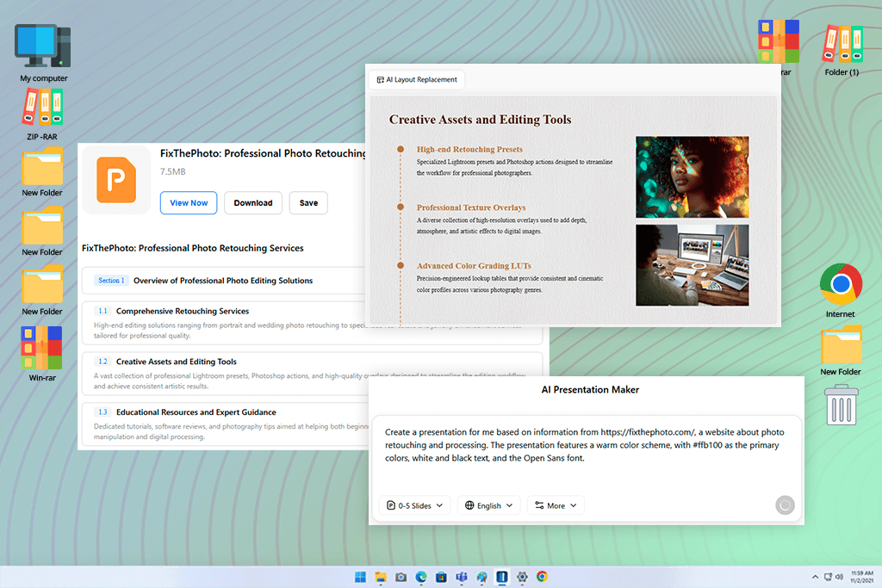Open the English language dropdown
882x588 pixels.
(x=489, y=505)
